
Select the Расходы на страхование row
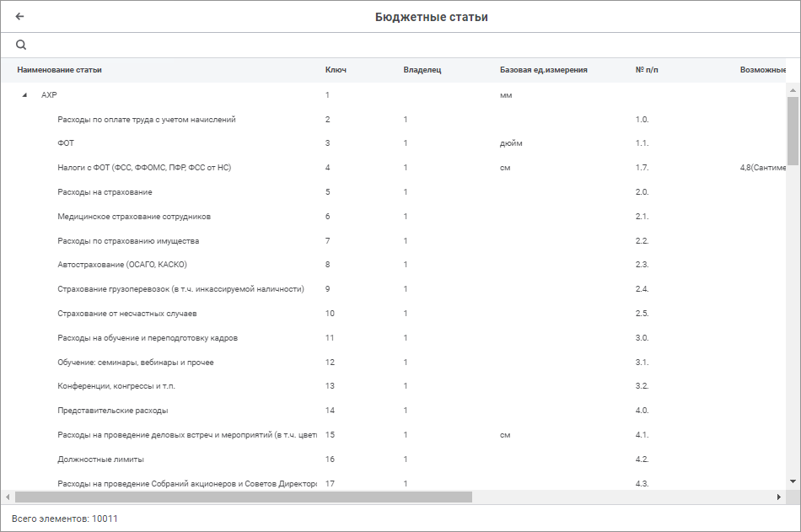pos(105,192)
